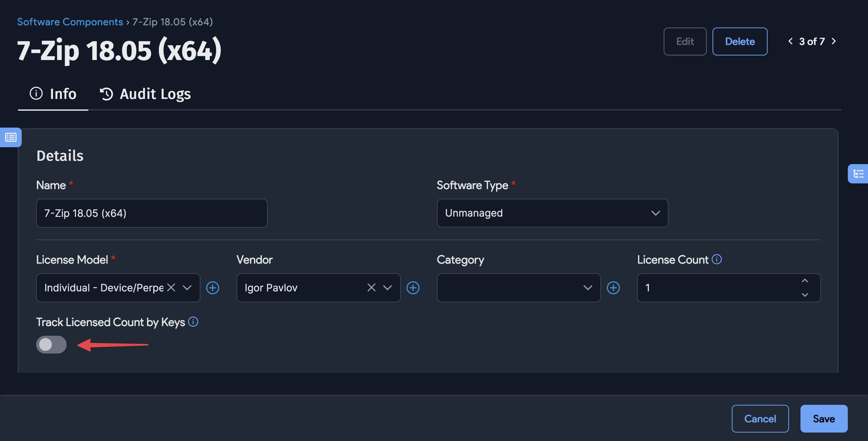The width and height of the screenshot is (868, 441).
Task: Add a new License Model with plus icon
Action: [212, 287]
